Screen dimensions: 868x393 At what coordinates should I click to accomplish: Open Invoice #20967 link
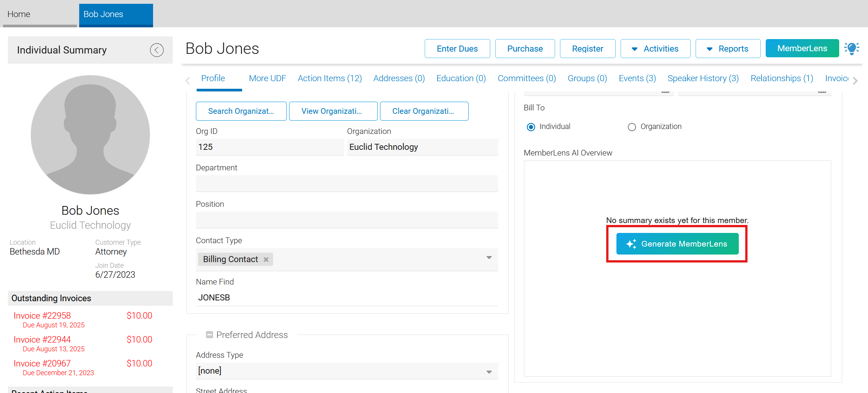coord(42,363)
